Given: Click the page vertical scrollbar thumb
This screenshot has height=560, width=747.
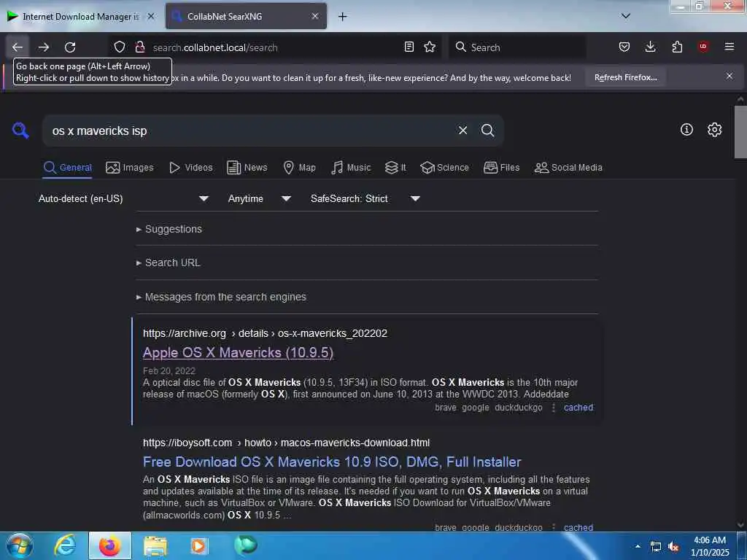Looking at the screenshot, I should point(740,132).
